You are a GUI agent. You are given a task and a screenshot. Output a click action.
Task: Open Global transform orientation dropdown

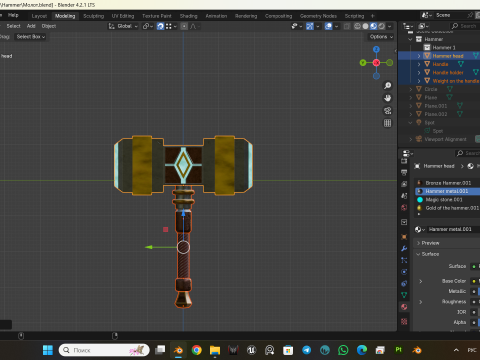pos(123,26)
